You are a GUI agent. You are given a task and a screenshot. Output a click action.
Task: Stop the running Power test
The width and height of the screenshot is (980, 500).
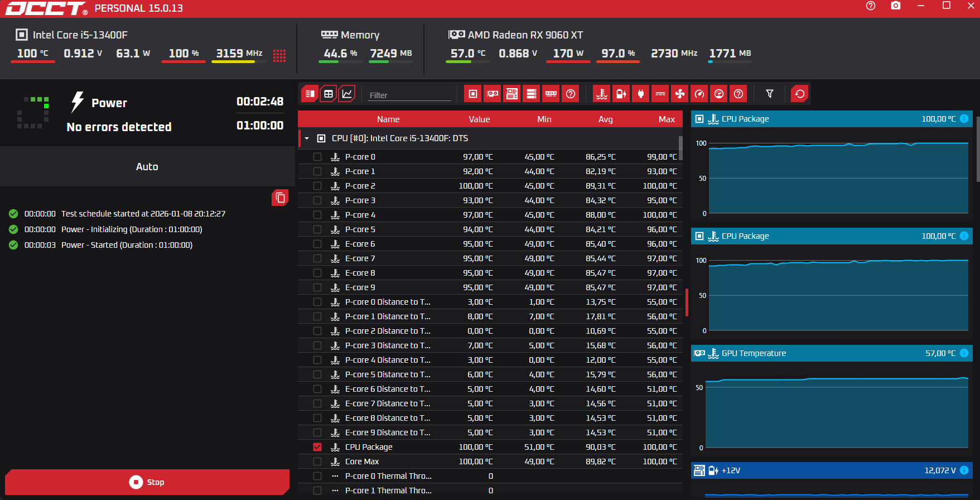pyautogui.click(x=147, y=482)
